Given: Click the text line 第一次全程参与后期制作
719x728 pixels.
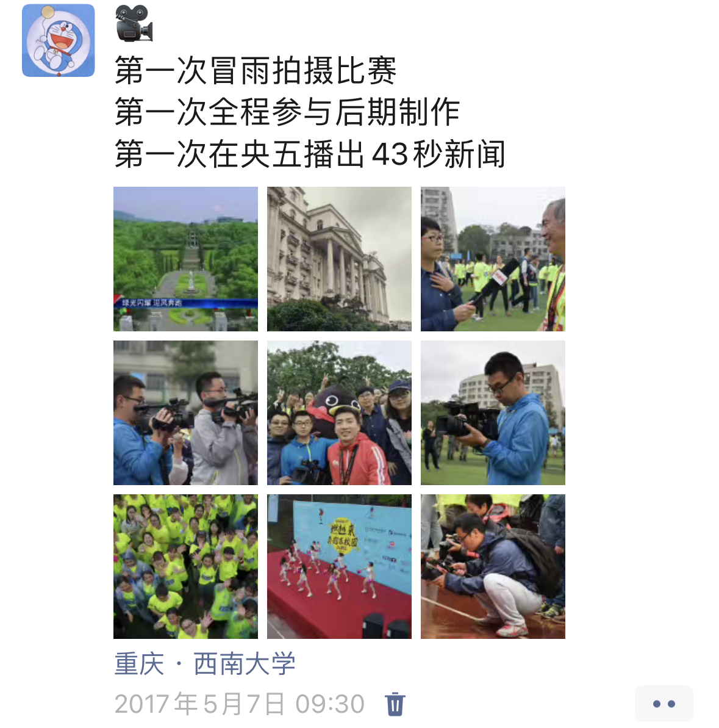Looking at the screenshot, I should [x=287, y=112].
